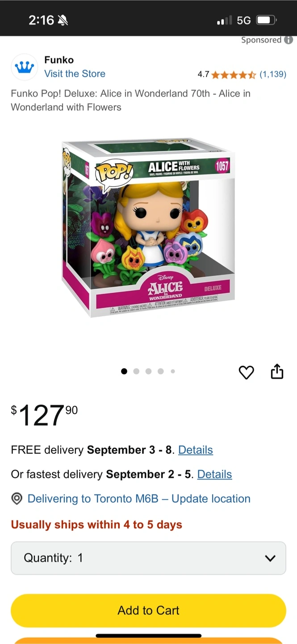Tap the battery icon in status bar
The height and width of the screenshot is (644, 297).
tap(266, 20)
